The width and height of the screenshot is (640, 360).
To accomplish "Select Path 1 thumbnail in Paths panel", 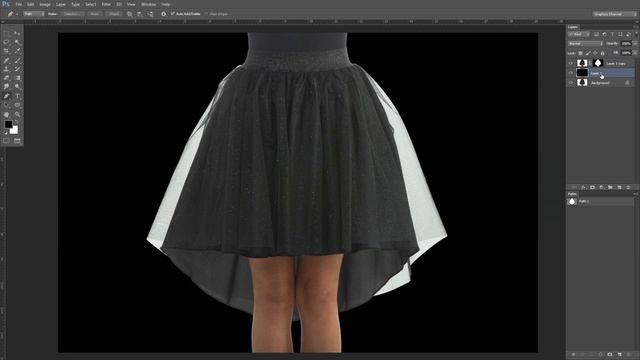I will coord(572,201).
